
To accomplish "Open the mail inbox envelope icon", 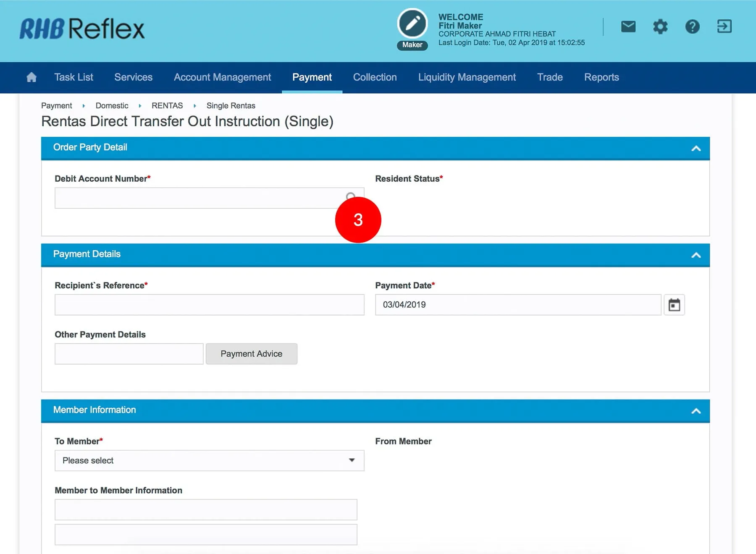I will click(x=628, y=27).
